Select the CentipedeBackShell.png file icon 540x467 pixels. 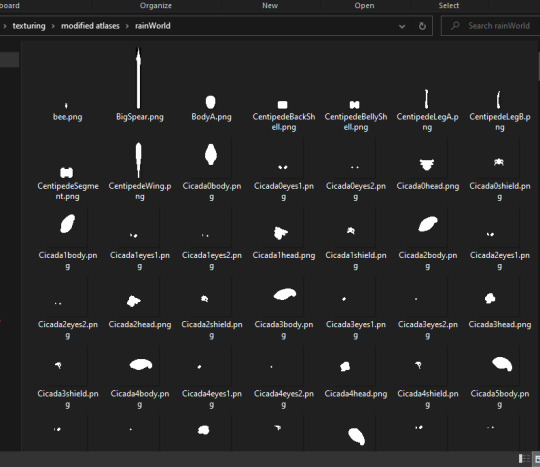(282, 104)
